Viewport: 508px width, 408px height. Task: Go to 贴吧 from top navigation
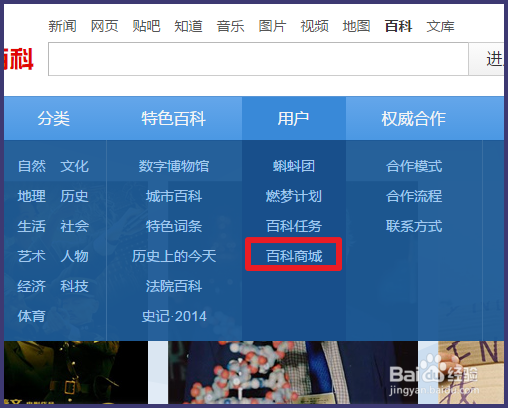[146, 26]
